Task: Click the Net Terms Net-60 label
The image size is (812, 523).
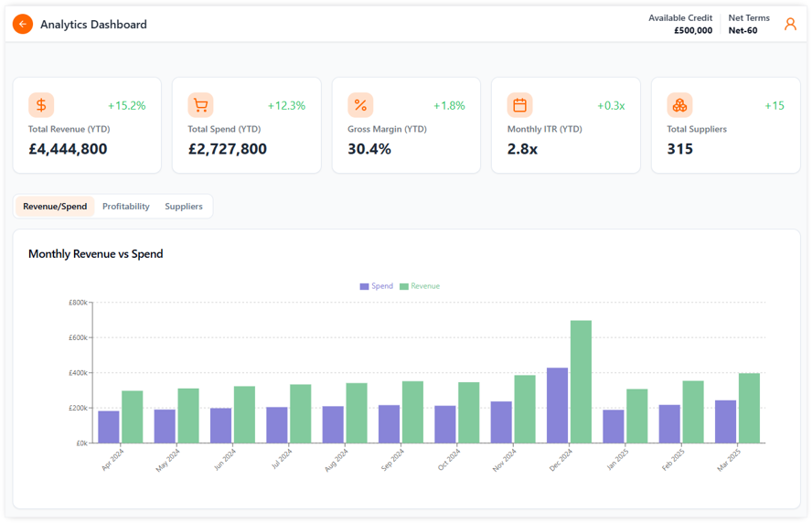Action: pos(743,30)
